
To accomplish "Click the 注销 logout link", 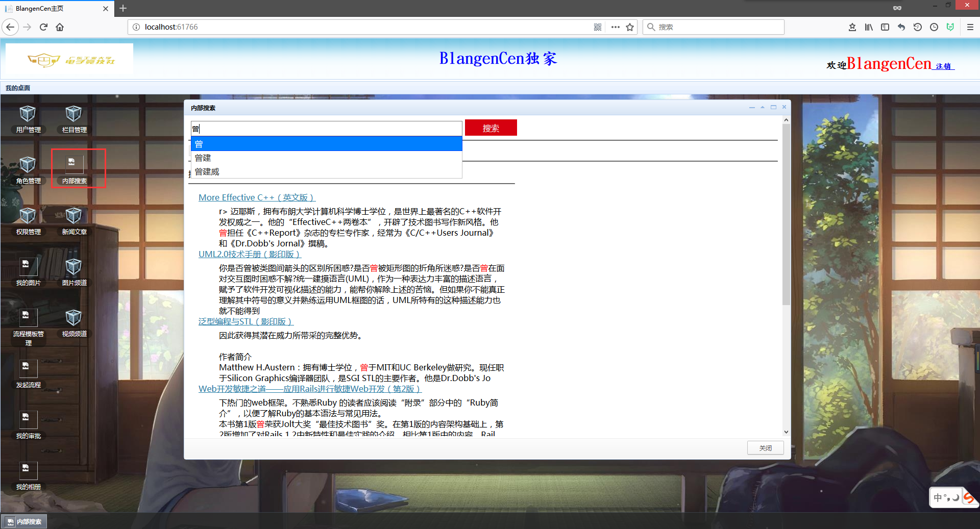I will [943, 66].
